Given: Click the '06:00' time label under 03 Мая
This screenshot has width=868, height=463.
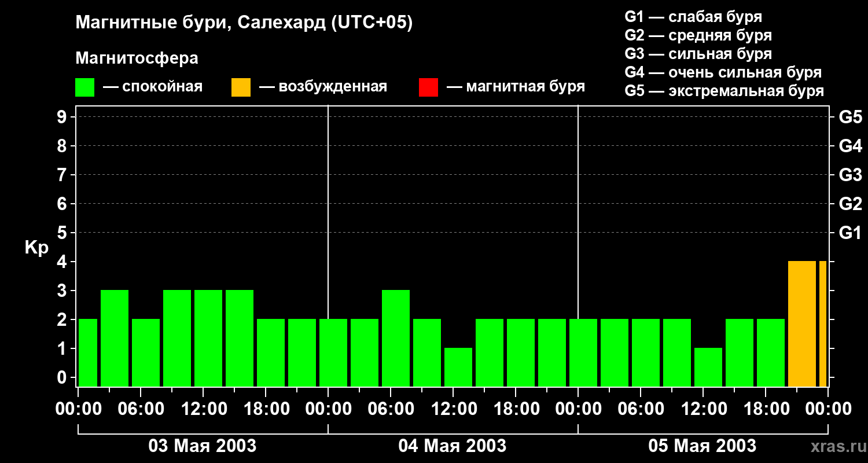Looking at the screenshot, I should [x=142, y=409].
